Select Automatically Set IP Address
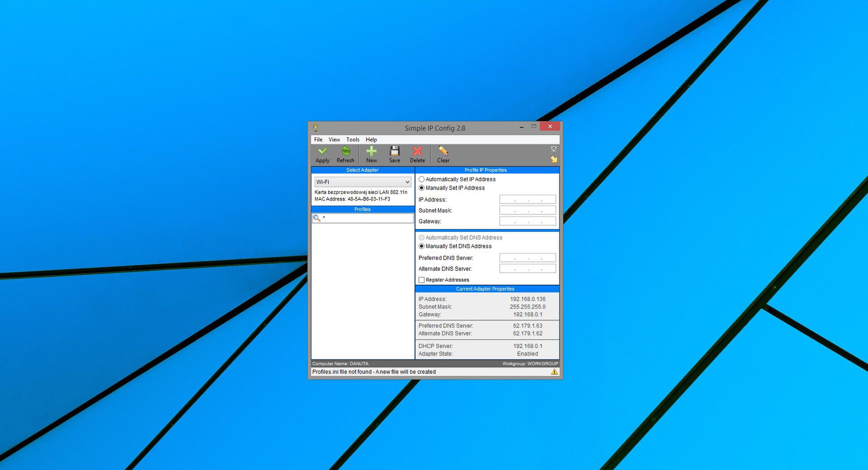868x470 pixels. tap(421, 179)
